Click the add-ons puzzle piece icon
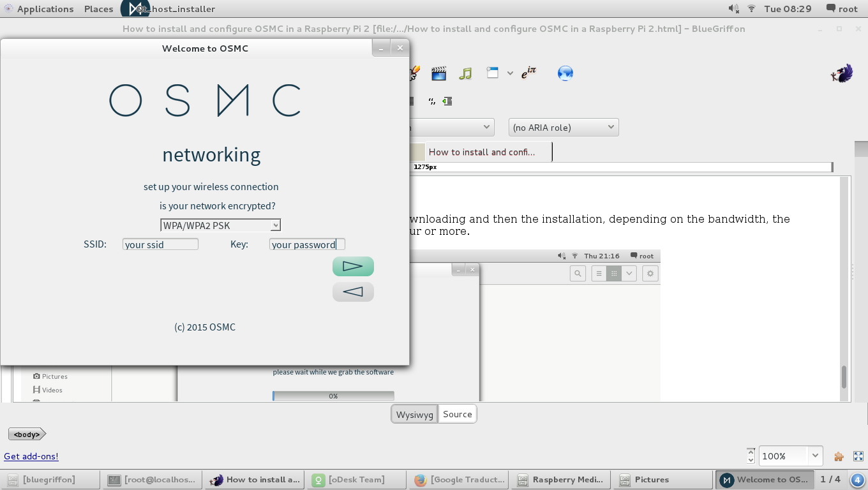 tap(839, 456)
